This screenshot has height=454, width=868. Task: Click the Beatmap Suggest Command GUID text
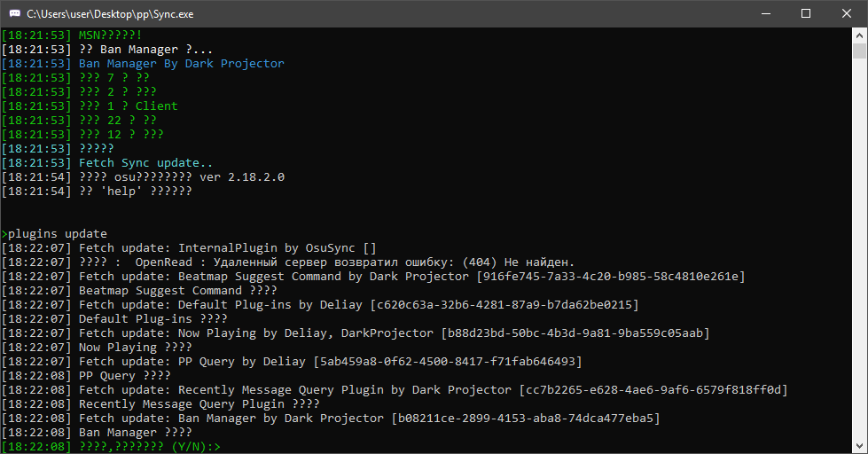click(x=611, y=277)
